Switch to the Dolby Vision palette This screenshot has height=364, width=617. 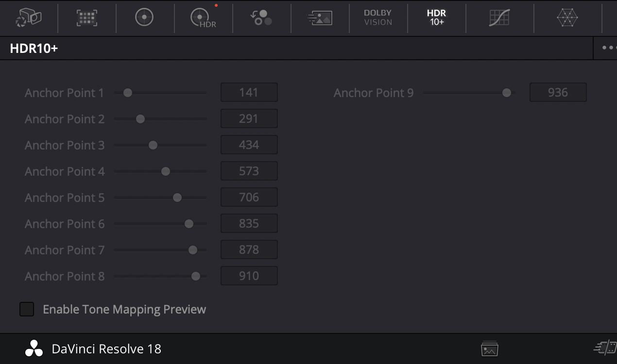pyautogui.click(x=378, y=18)
